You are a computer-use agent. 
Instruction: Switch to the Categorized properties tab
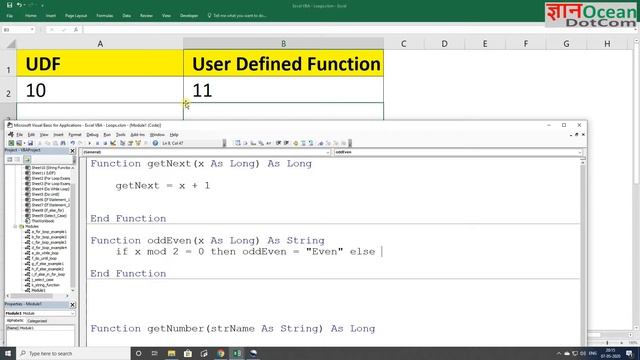37,321
